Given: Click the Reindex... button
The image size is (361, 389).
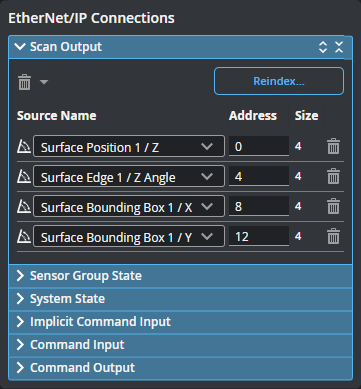Looking at the screenshot, I should (x=279, y=81).
